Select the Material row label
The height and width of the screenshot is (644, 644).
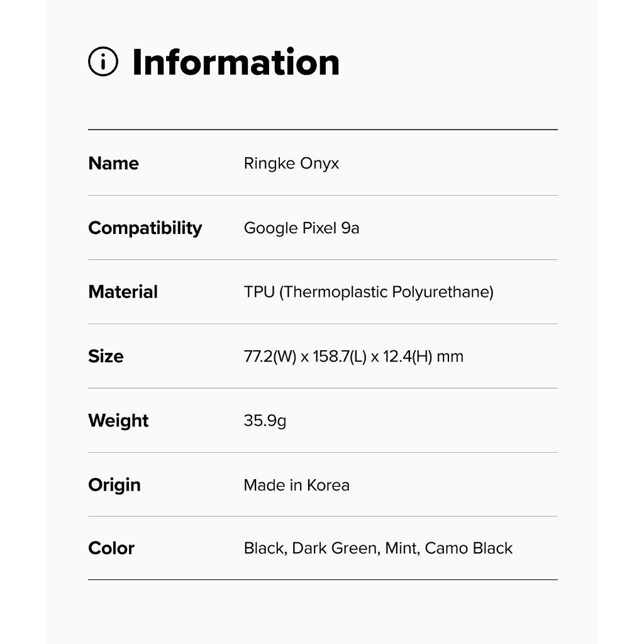click(123, 292)
